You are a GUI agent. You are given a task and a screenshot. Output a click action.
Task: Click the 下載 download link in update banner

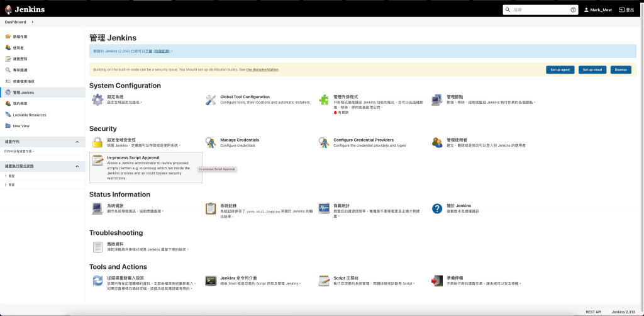click(x=148, y=51)
